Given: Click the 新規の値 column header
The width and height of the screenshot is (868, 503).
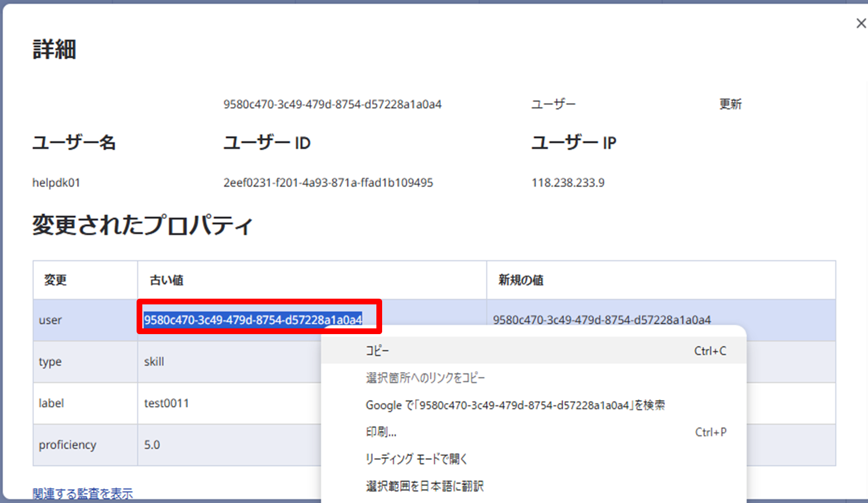Looking at the screenshot, I should click(x=520, y=280).
